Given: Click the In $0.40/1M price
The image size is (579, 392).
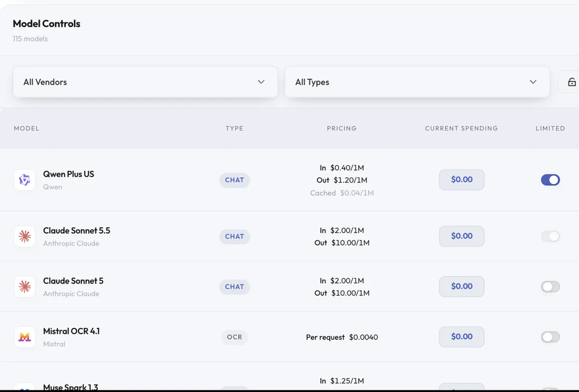Looking at the screenshot, I should coord(342,168).
